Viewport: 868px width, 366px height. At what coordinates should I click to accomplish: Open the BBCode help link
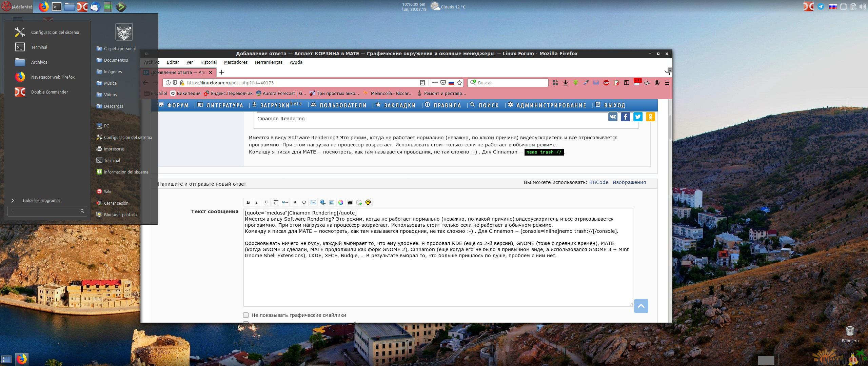click(598, 182)
